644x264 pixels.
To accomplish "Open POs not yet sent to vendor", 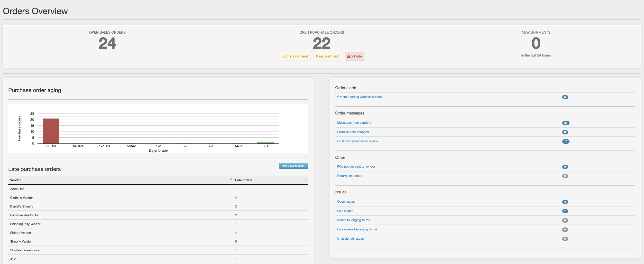I will click(356, 166).
